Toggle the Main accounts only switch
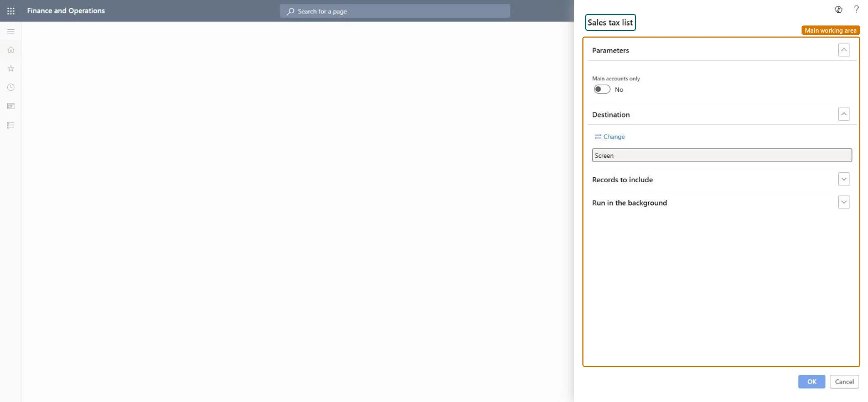Image resolution: width=868 pixels, height=402 pixels. point(602,89)
